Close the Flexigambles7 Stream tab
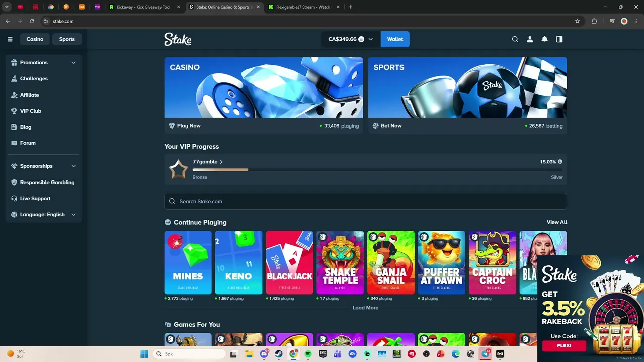Screen dimensions: 644x362 338,7
